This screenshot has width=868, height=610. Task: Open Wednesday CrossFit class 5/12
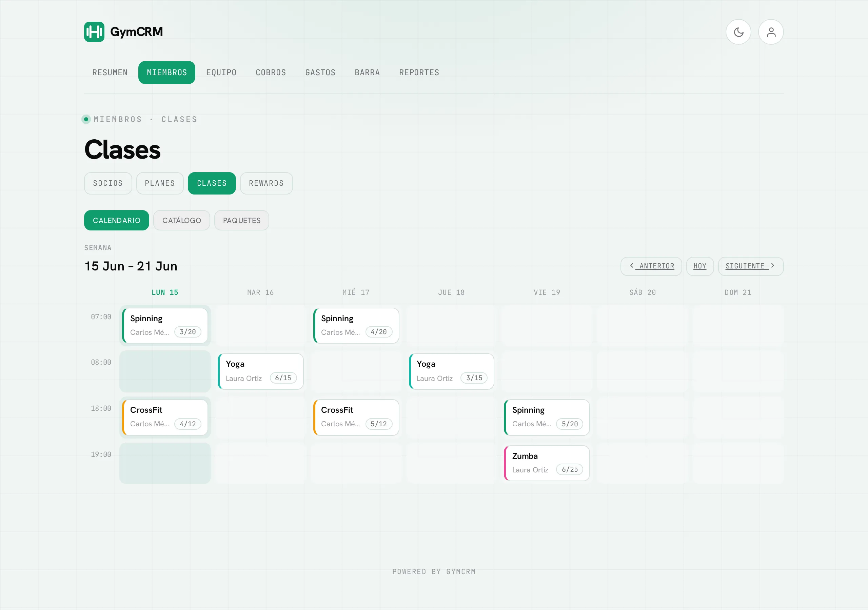click(x=356, y=418)
